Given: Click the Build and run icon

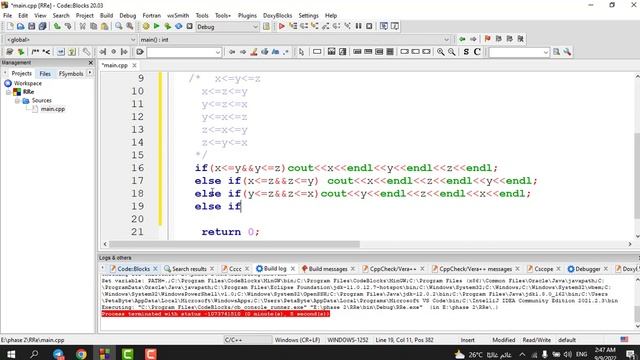Looking at the screenshot, I should click(167, 27).
